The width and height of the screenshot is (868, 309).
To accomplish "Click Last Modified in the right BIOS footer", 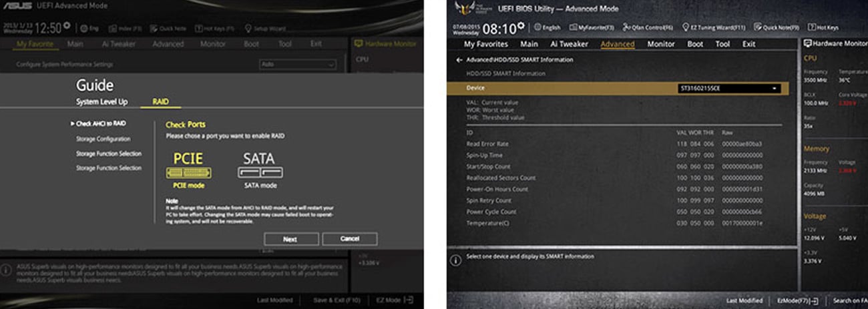I will pyautogui.click(x=744, y=301).
